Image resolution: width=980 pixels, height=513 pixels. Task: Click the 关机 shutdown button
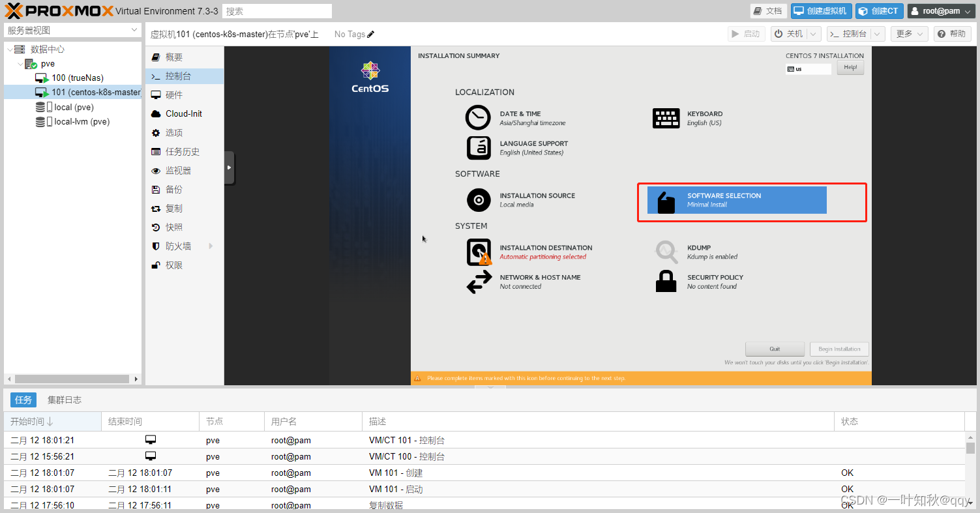click(x=789, y=34)
